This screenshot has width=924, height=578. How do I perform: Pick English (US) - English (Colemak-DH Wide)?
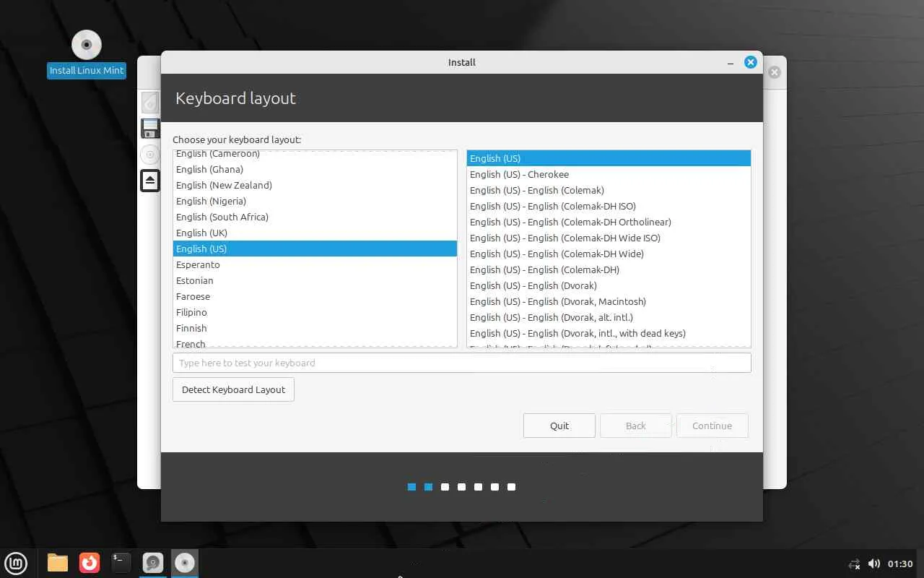[609, 254]
